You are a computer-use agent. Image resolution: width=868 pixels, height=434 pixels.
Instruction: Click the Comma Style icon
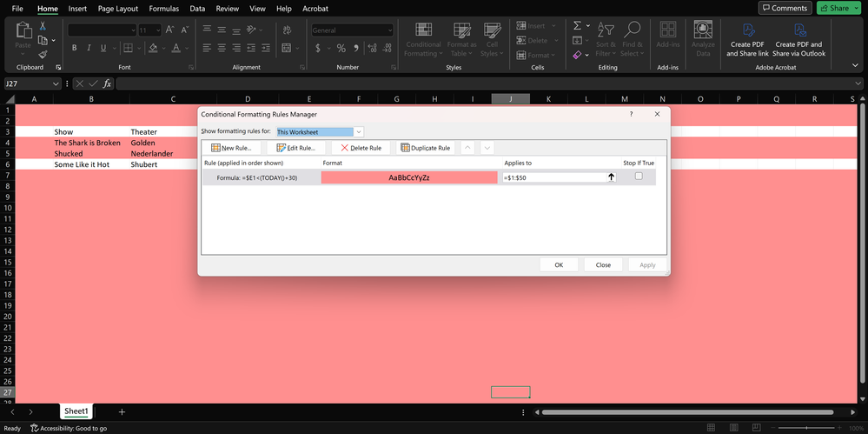point(356,48)
